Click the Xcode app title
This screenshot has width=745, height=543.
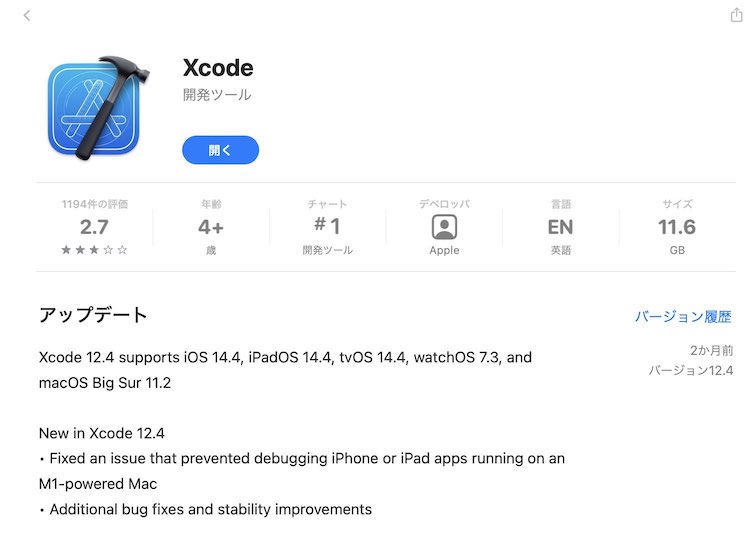218,68
